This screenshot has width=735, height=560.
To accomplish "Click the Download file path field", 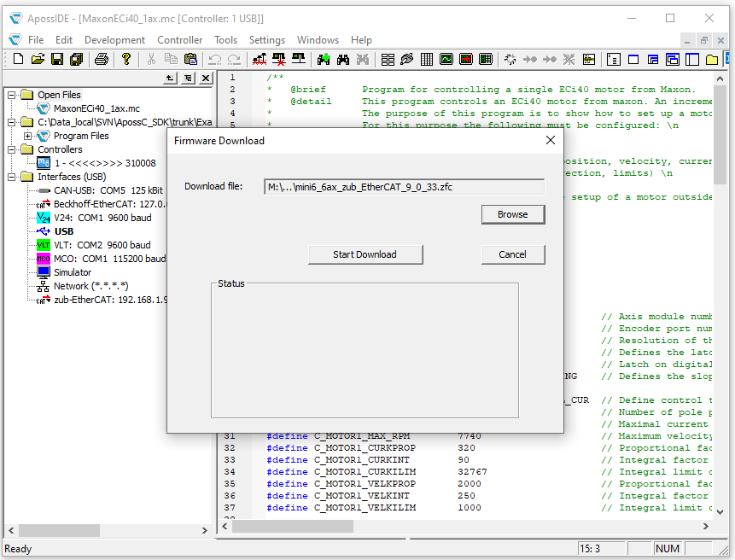I will (x=404, y=187).
